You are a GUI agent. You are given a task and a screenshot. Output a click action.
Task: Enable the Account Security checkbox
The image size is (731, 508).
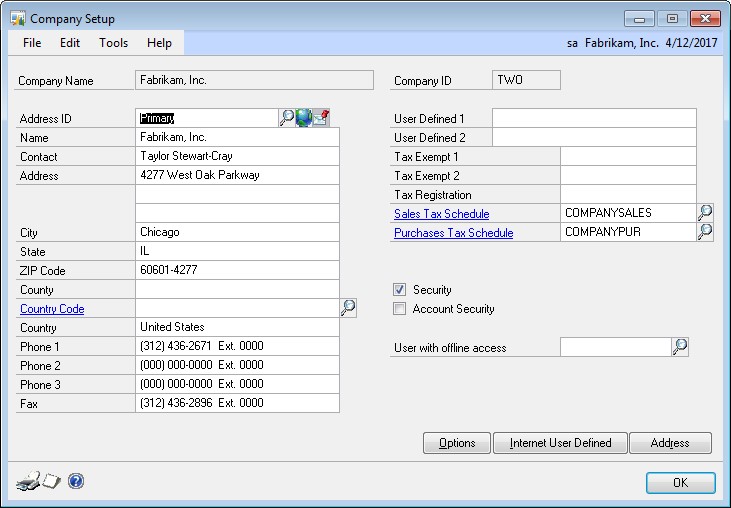pos(400,309)
